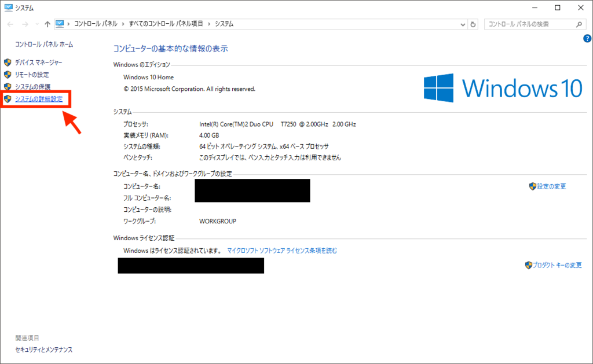Open Device Manager (デバイス マネージャー) link
593x364 pixels.
39,62
